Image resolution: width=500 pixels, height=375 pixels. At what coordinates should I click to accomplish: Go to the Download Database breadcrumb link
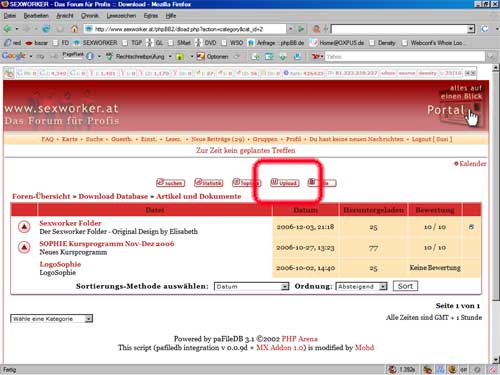(x=113, y=196)
